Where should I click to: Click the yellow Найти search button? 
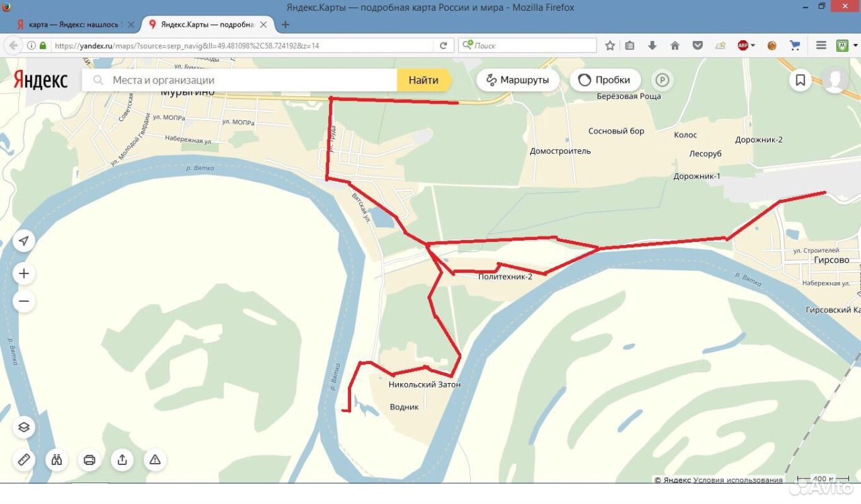(424, 80)
